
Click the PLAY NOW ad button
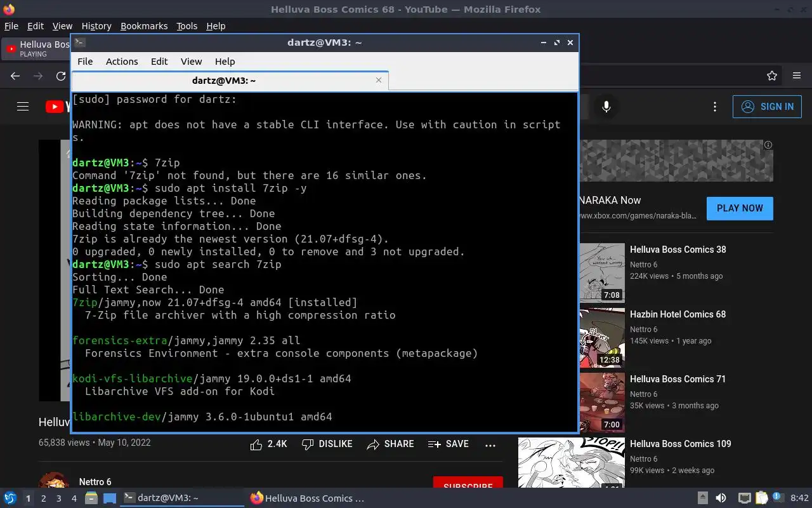(740, 208)
